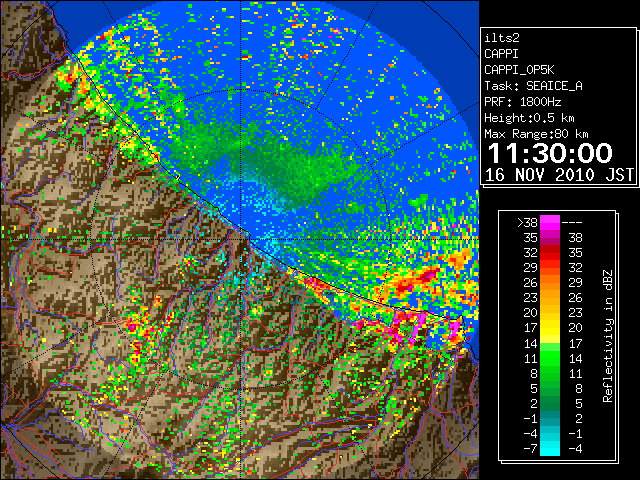The width and height of the screenshot is (640, 480).
Task: Click the red band in the color legend
Action: tap(550, 253)
